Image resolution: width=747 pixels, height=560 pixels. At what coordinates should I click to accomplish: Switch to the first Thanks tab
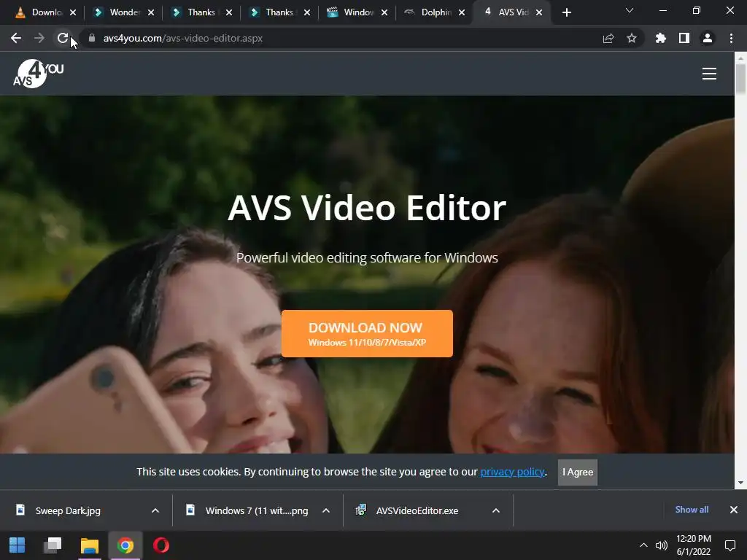(x=196, y=12)
